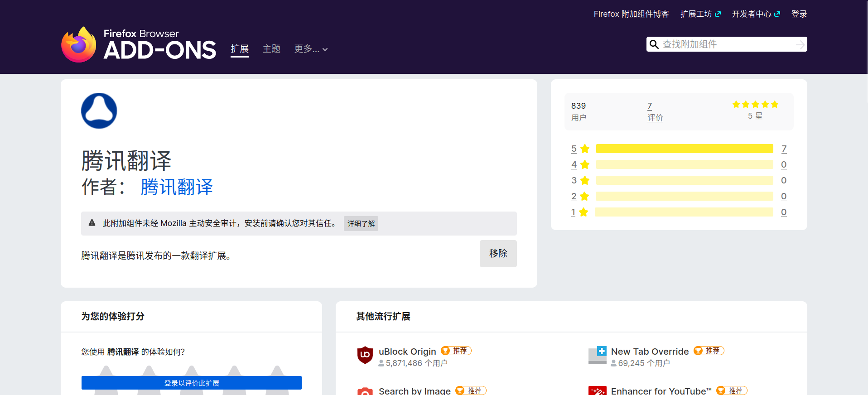Click the five-star average rating stars
Screen dimensions: 868x395
[x=755, y=104]
